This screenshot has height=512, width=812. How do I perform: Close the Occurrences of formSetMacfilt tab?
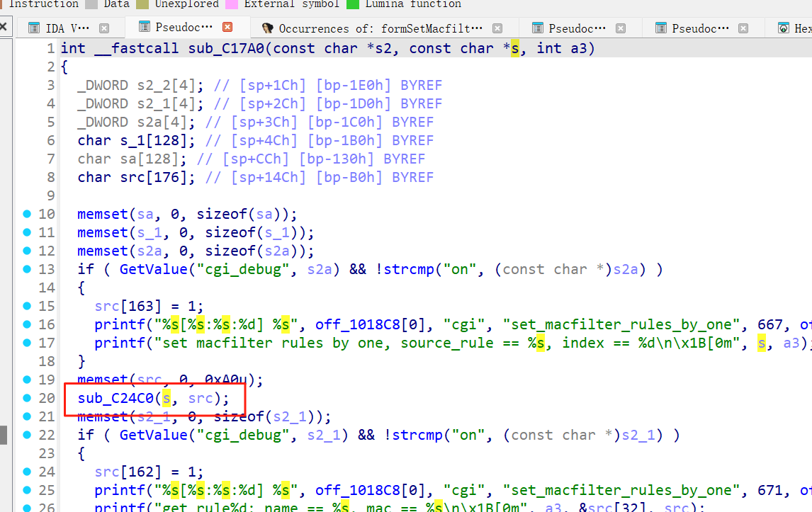(497, 28)
